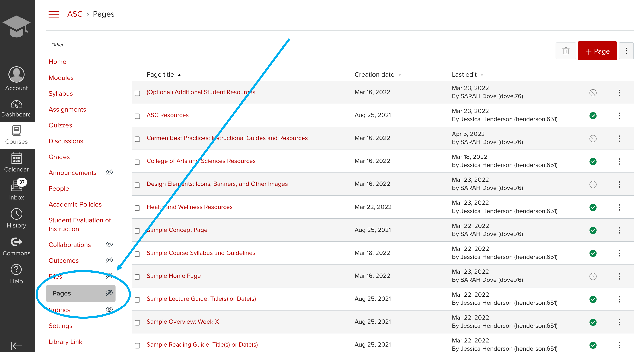Image resolution: width=644 pixels, height=352 pixels.
Task: Select checkbox beside Sample Home Page
Action: pos(137,277)
